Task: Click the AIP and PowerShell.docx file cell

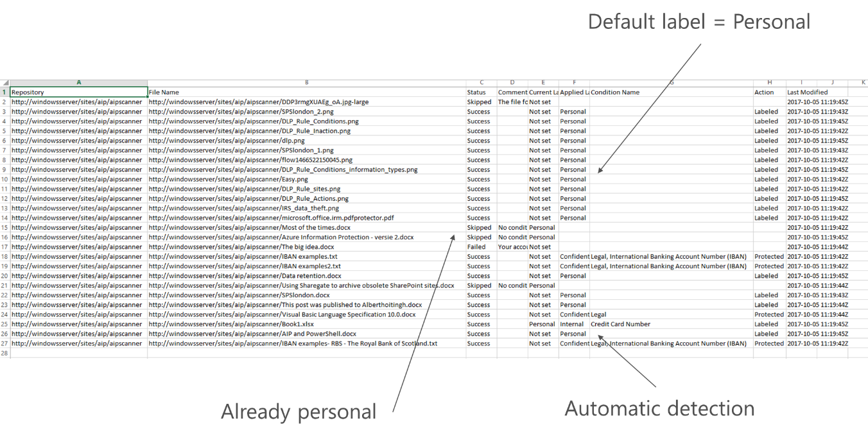Action: click(x=306, y=334)
